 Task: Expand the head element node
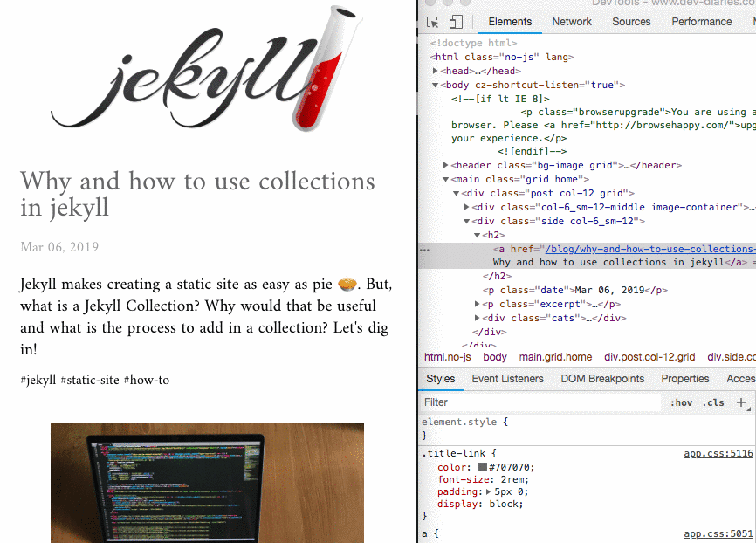click(435, 71)
